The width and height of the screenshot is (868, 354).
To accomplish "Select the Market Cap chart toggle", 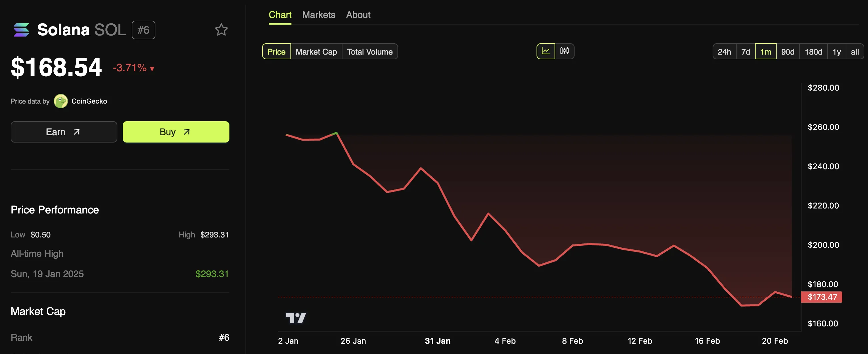I will (316, 52).
